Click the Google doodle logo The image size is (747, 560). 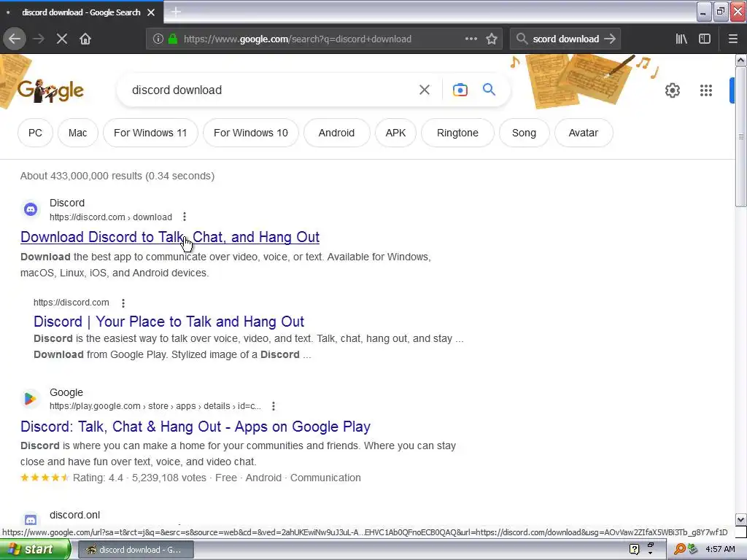[50, 91]
